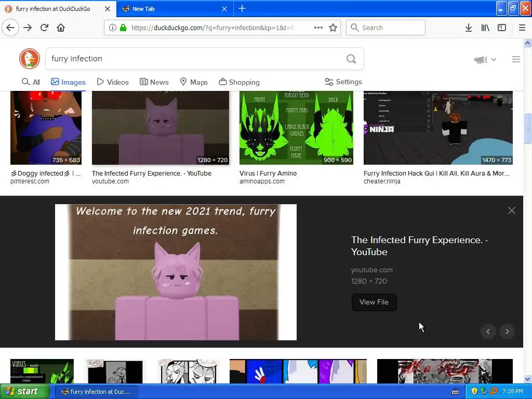Open the on-screen keyboard taskbar icon
The image size is (532, 399).
[455, 392]
